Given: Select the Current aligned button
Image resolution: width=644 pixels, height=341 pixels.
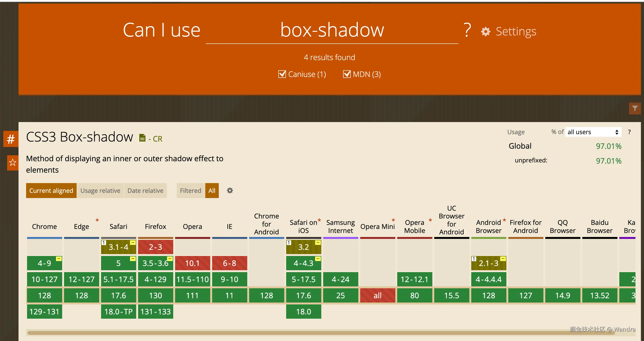Looking at the screenshot, I should coord(51,191).
